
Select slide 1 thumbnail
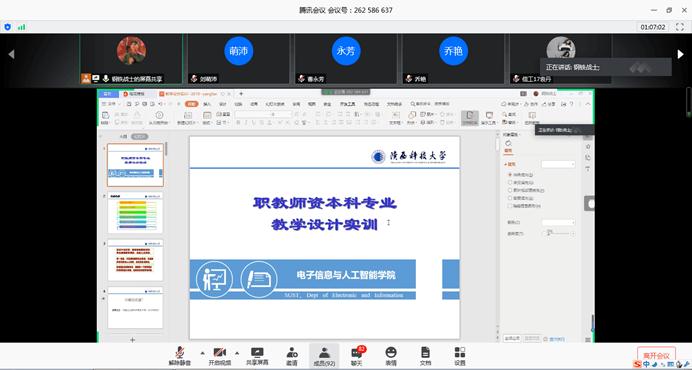pyautogui.click(x=135, y=165)
